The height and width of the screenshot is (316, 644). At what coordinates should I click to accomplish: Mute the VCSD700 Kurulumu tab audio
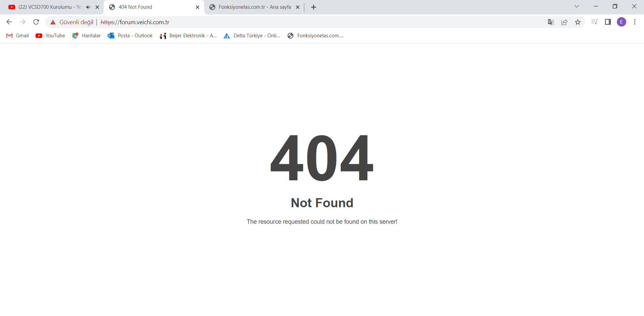(88, 7)
